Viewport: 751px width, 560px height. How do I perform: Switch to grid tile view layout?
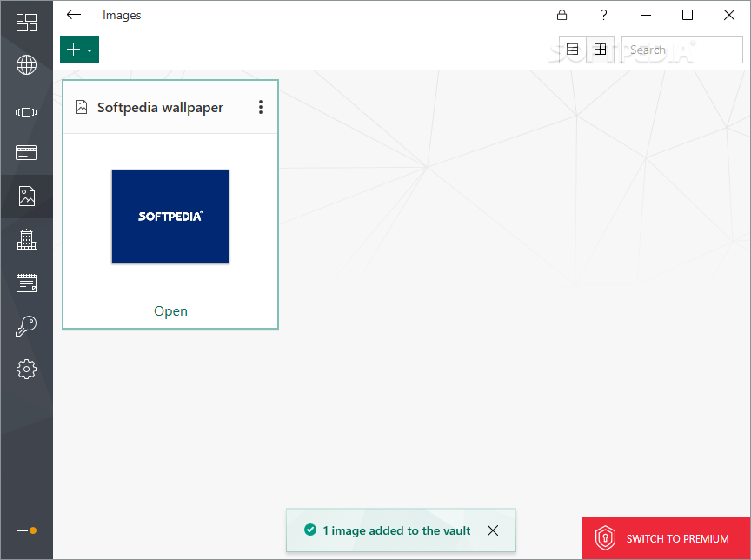coord(600,50)
